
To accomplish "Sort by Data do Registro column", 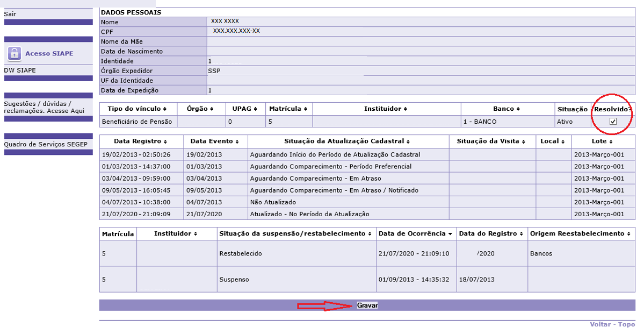I will (x=491, y=233).
